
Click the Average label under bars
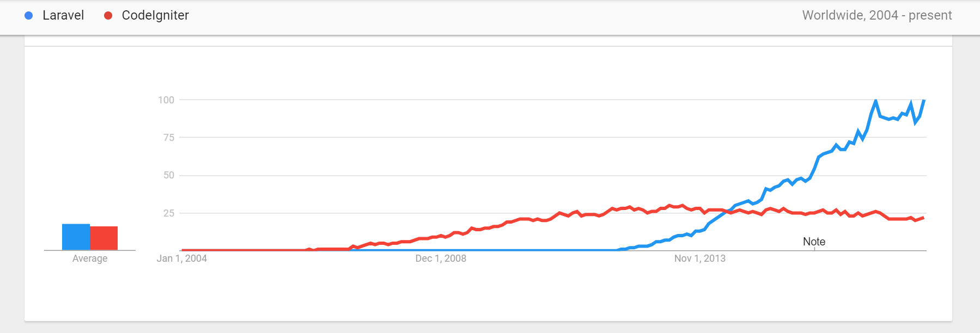(90, 258)
